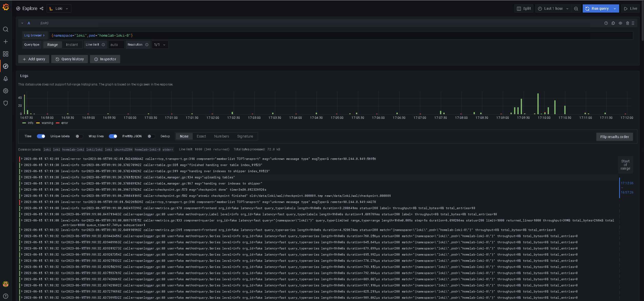
Task: Open Run query interval dropdown arrow
Action: pos(615,8)
